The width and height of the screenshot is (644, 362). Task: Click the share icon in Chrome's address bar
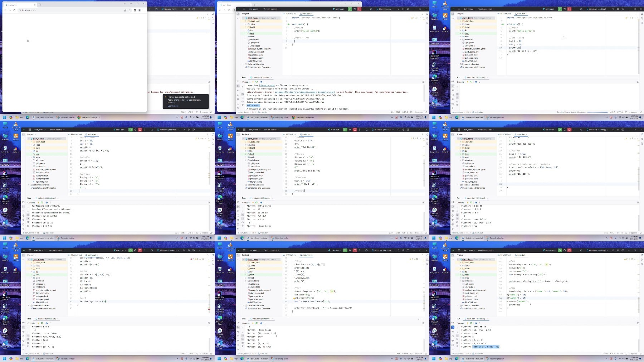click(125, 10)
